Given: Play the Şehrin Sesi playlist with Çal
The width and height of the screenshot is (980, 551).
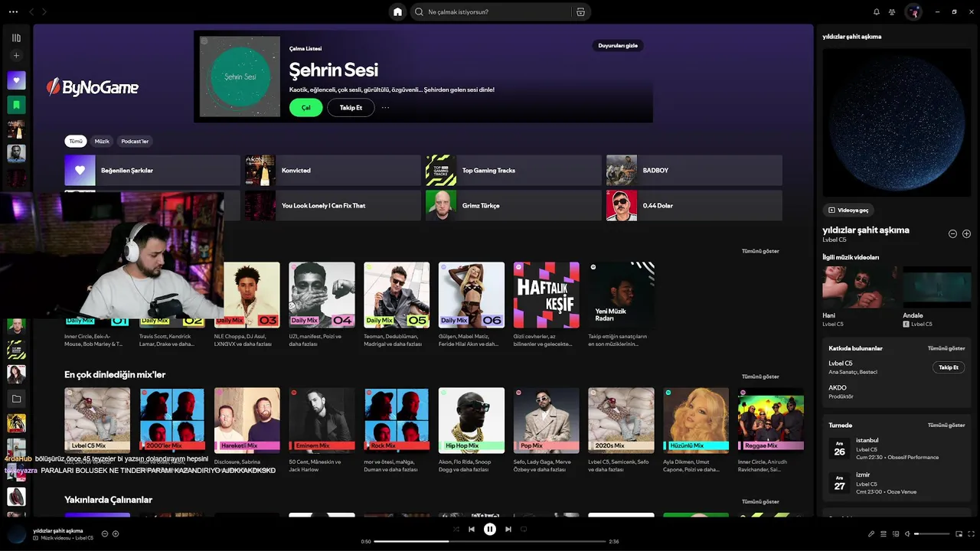Looking at the screenshot, I should coord(305,108).
